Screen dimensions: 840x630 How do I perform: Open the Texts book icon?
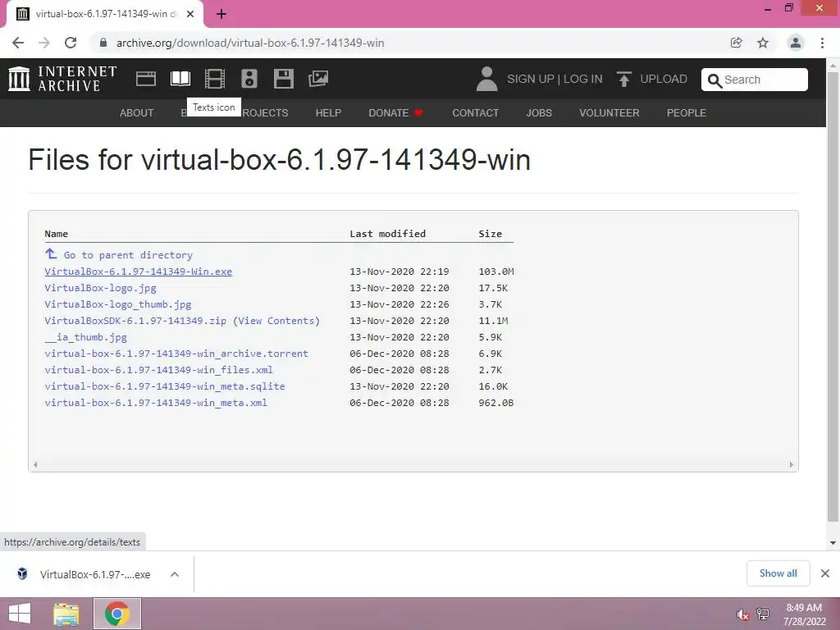pos(180,79)
